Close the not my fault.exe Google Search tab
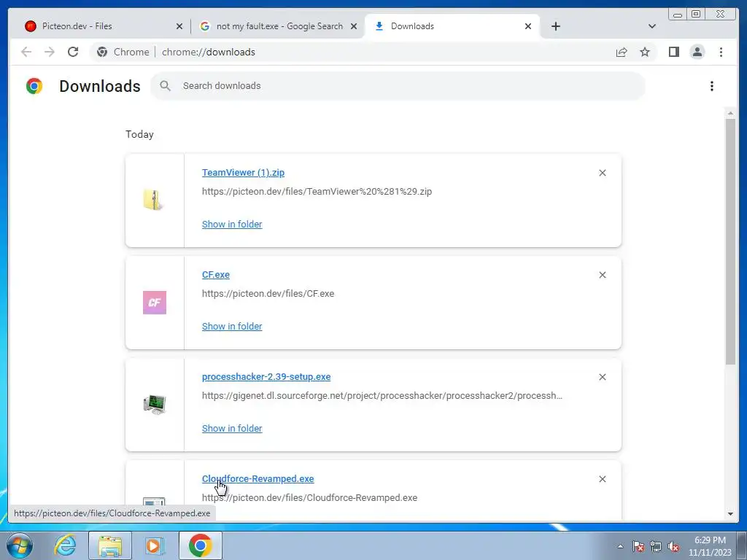The image size is (747, 560). (x=354, y=26)
